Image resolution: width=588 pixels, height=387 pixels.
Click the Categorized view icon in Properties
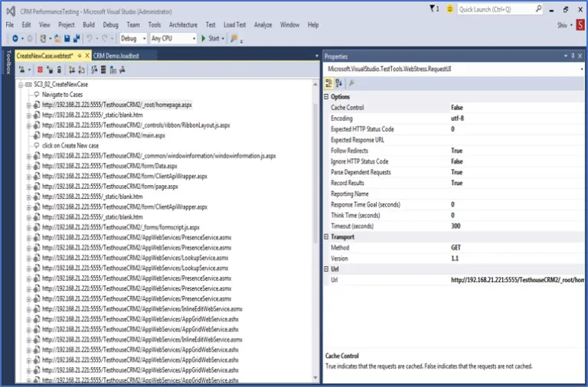tap(330, 83)
